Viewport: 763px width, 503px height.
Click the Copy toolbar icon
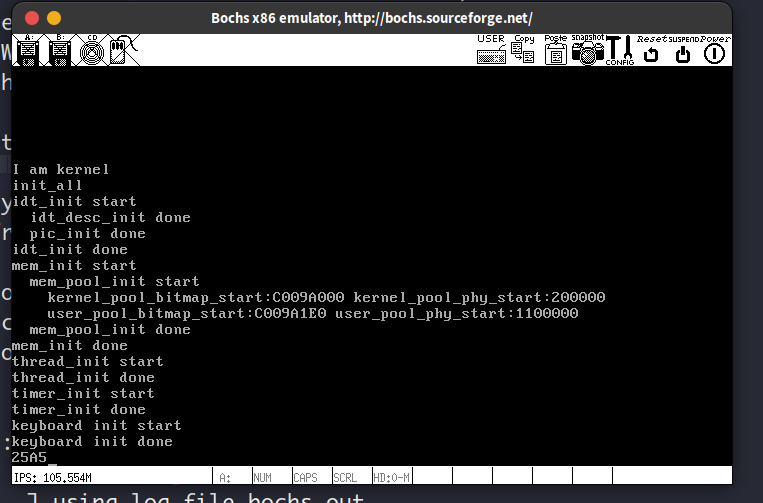pos(523,50)
